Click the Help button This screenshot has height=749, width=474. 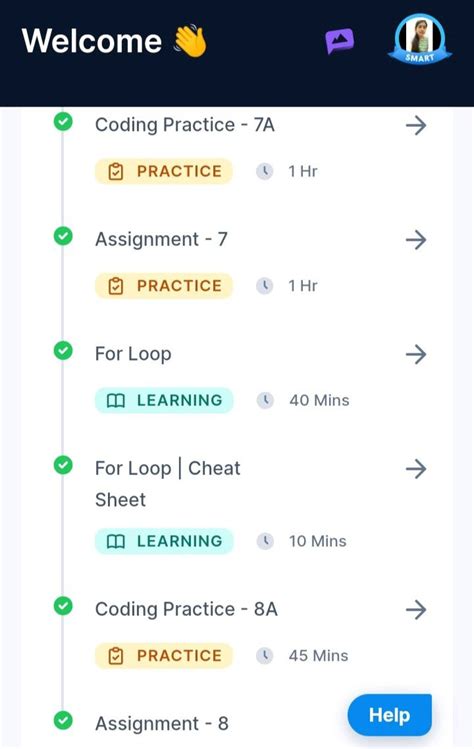pos(389,715)
